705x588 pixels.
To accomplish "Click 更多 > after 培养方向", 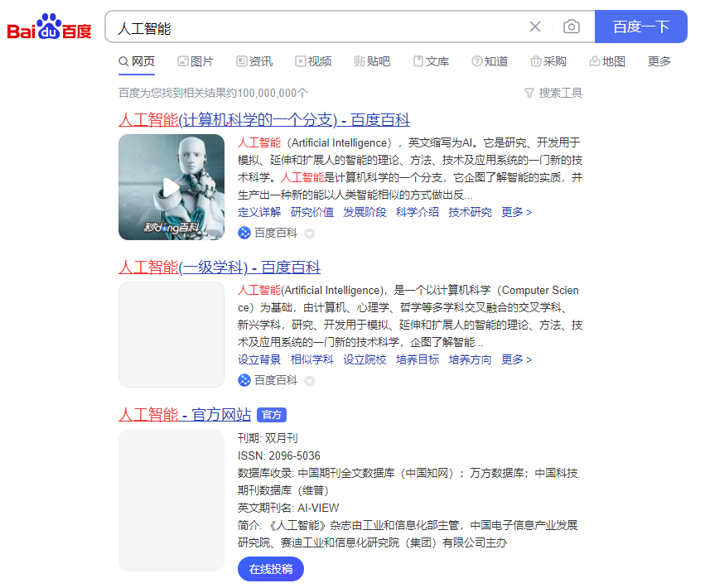I will point(517,359).
